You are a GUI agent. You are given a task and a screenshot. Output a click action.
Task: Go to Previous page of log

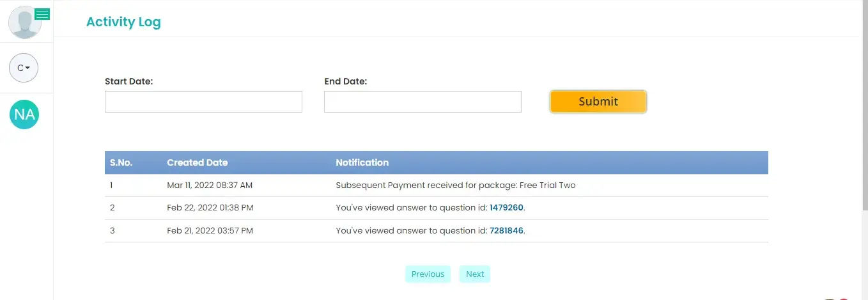tap(428, 274)
